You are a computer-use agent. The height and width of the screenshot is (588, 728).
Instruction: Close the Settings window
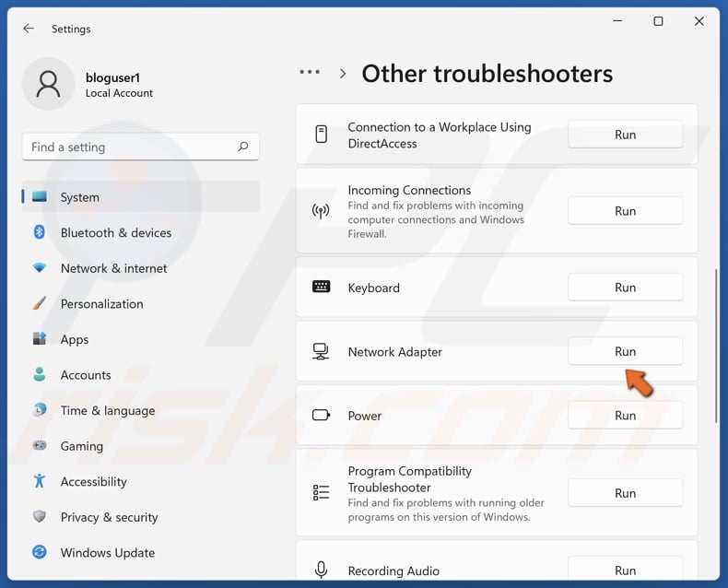click(x=699, y=21)
